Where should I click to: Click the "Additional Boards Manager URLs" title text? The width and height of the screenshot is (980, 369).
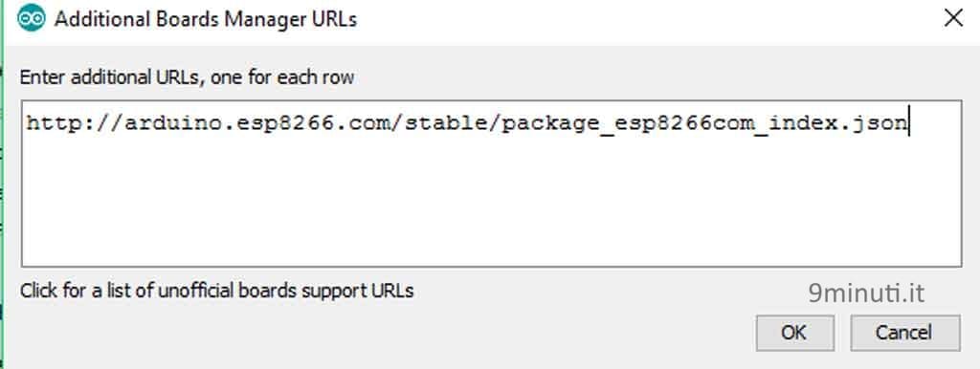(x=206, y=19)
